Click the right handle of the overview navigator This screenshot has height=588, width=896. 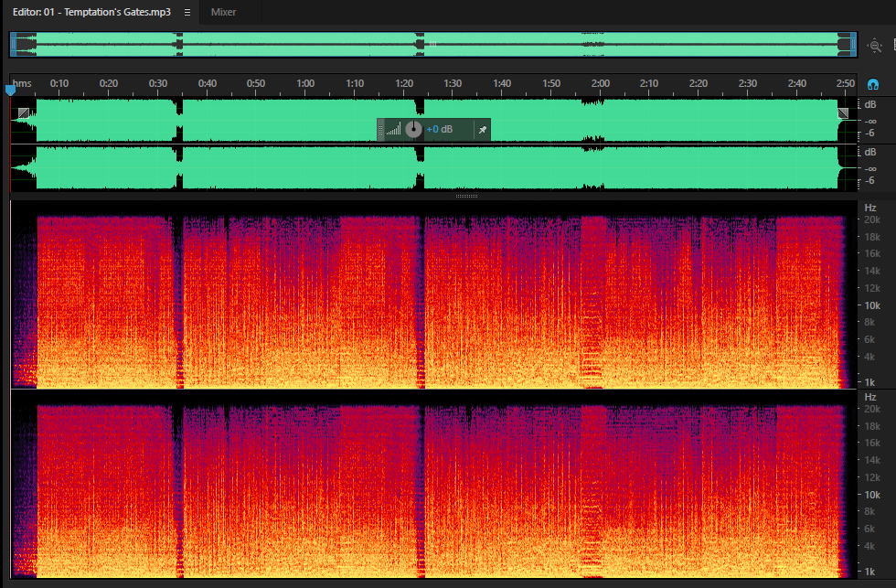(854, 45)
